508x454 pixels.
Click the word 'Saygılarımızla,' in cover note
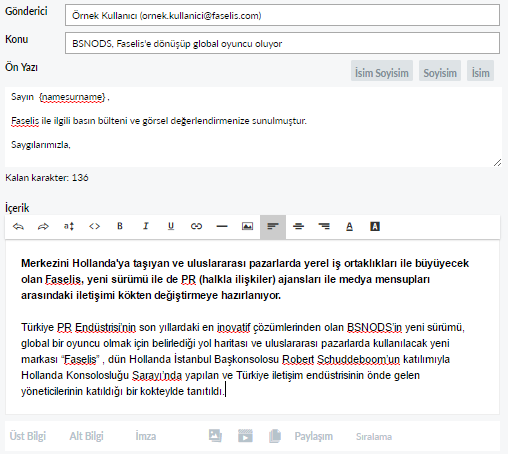(41, 145)
